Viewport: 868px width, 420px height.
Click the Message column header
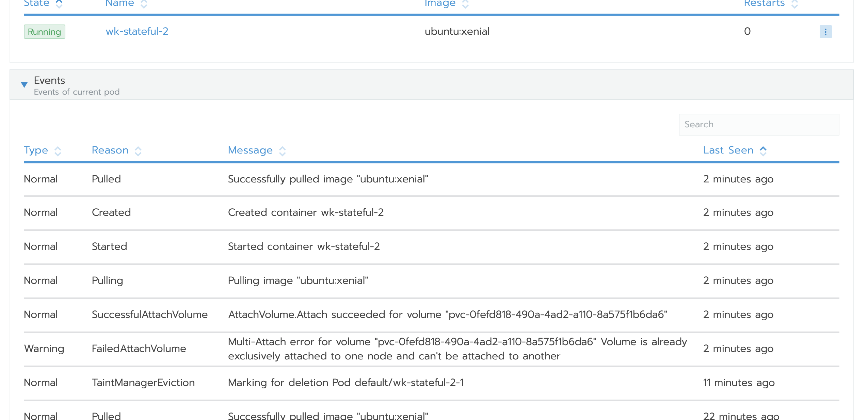point(251,150)
